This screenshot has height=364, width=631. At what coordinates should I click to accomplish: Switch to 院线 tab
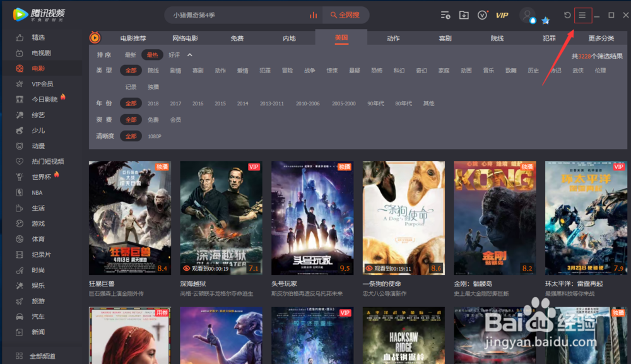pos(497,38)
